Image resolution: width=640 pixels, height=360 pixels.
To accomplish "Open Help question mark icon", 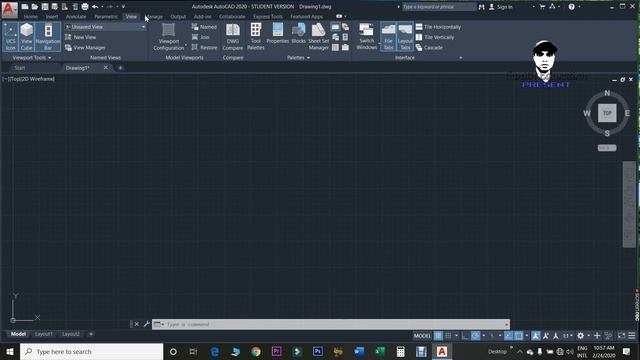I will (571, 7).
